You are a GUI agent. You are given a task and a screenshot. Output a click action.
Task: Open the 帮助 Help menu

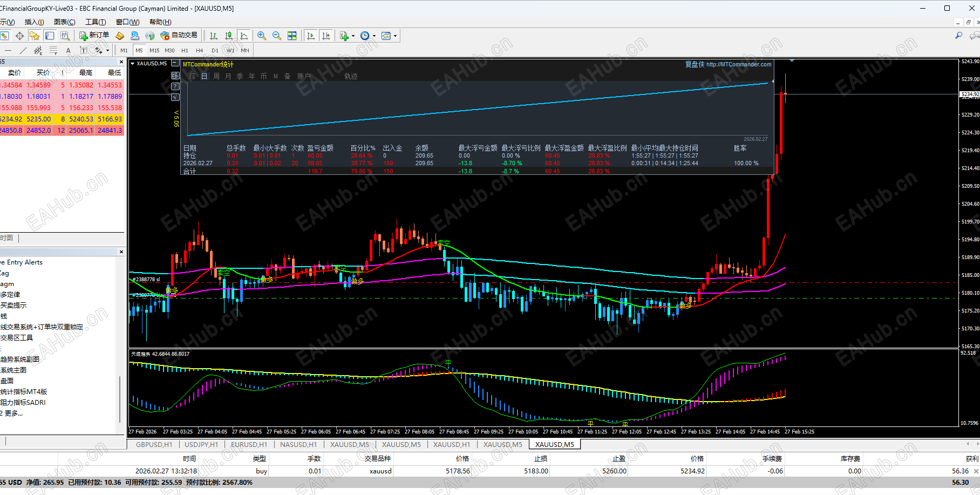tap(160, 22)
